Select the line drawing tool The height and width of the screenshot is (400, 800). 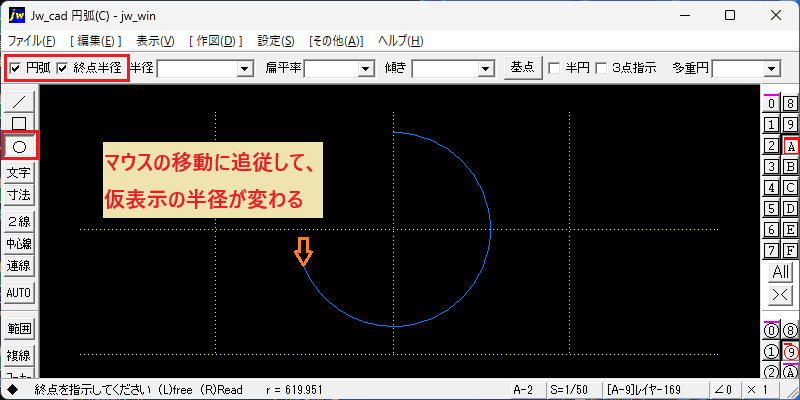(19, 102)
